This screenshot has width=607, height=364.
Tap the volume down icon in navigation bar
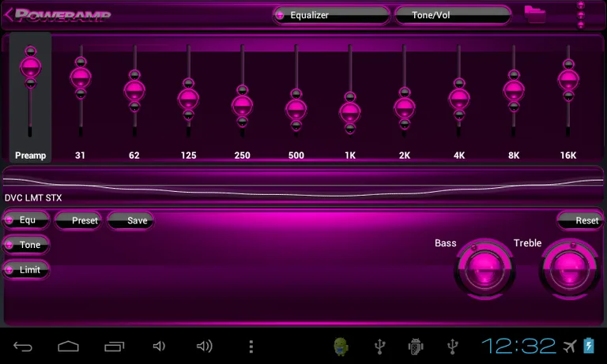[x=159, y=346]
